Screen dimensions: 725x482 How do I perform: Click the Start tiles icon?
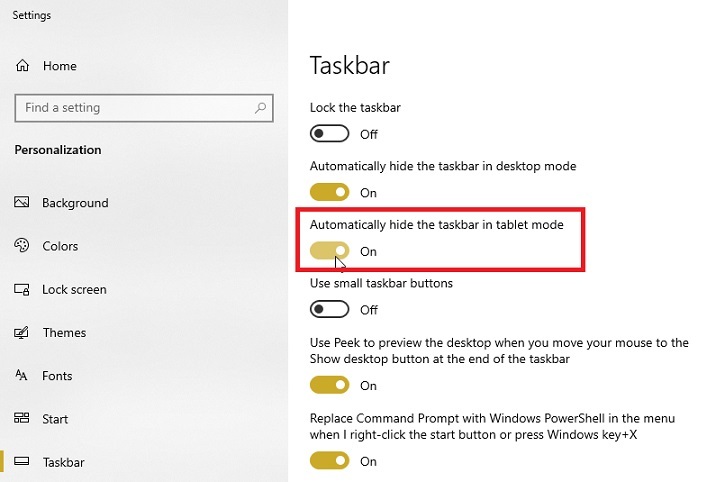[21, 418]
